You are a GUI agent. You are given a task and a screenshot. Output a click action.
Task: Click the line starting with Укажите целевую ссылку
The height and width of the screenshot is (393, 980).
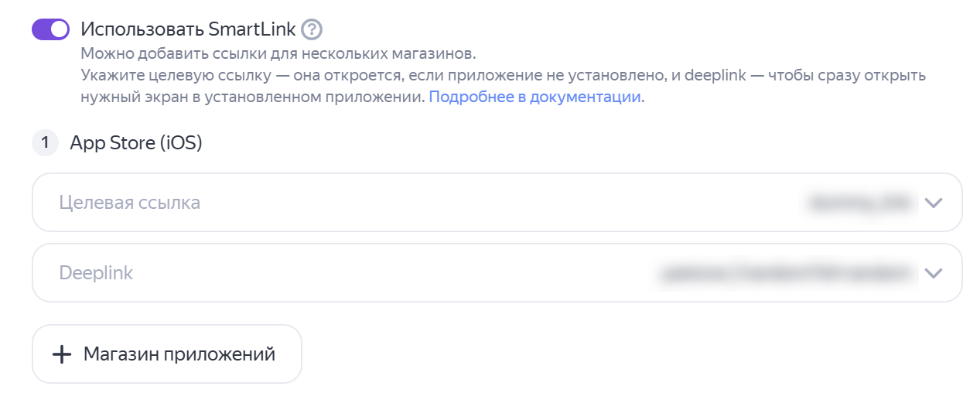tap(503, 76)
